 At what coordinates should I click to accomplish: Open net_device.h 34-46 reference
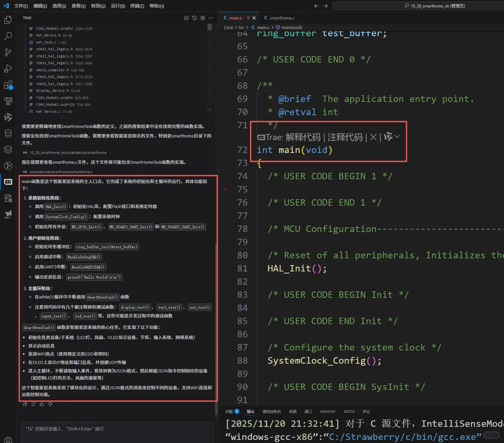[51, 35]
